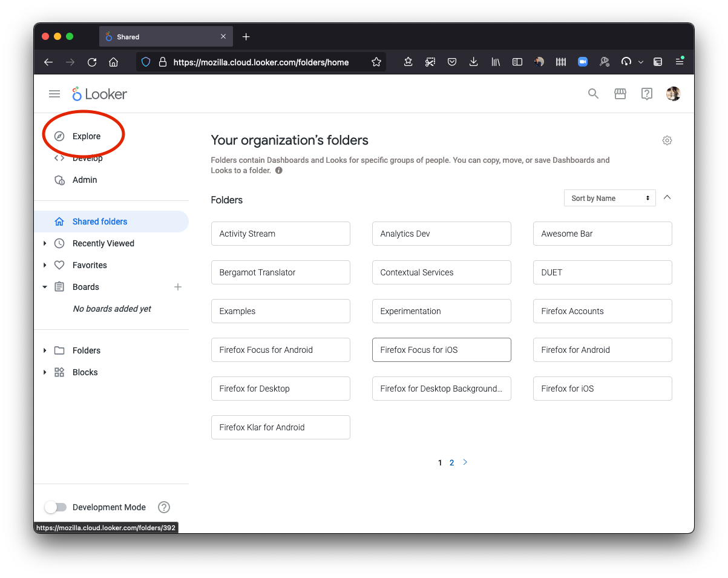This screenshot has width=728, height=578.
Task: Click the search magnifier icon in Looker header
Action: (593, 94)
